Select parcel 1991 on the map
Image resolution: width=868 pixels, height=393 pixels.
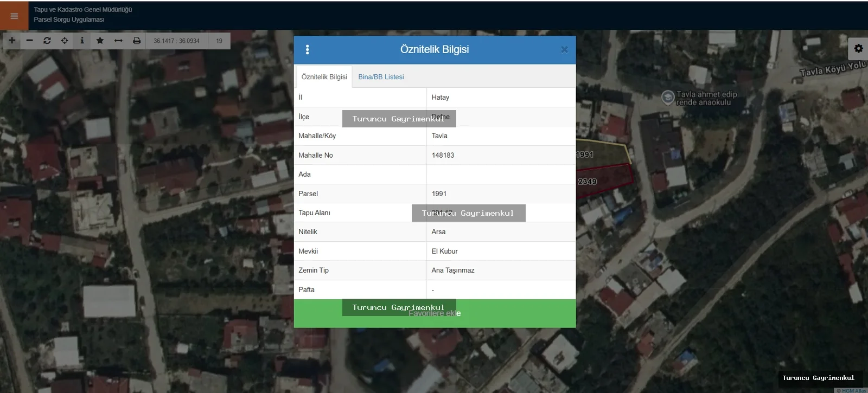click(x=603, y=154)
